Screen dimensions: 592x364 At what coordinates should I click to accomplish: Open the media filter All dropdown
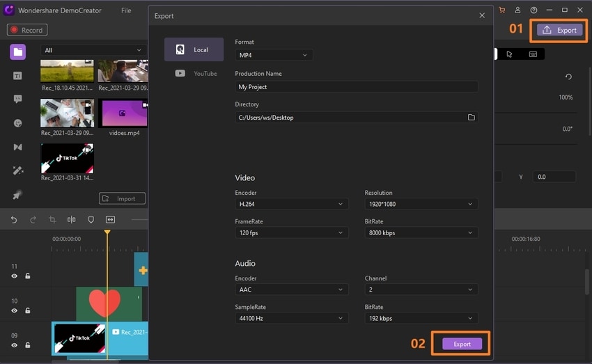[x=93, y=50]
